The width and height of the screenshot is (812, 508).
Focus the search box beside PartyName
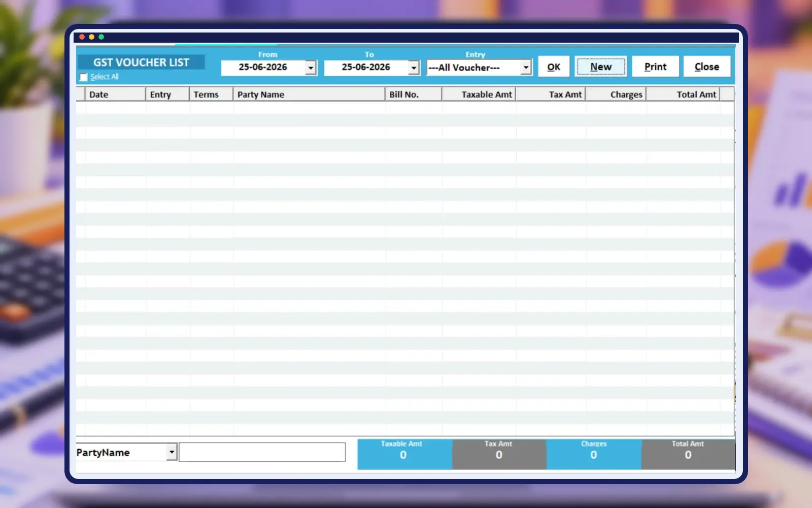tap(262, 452)
